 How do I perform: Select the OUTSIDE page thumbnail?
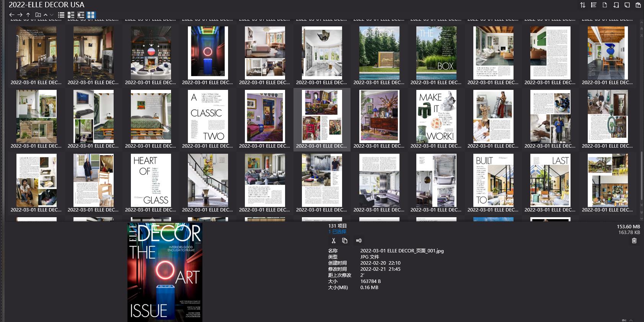coord(379,53)
